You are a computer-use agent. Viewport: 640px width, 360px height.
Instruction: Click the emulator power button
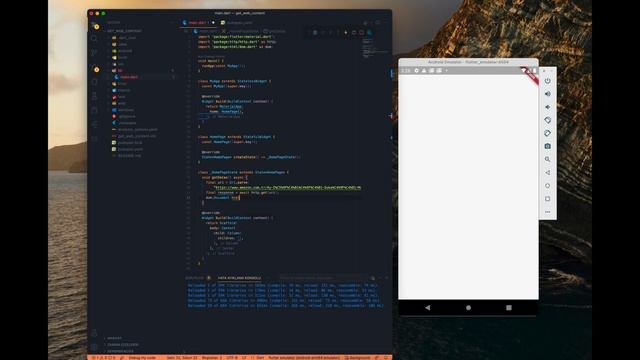(x=548, y=81)
